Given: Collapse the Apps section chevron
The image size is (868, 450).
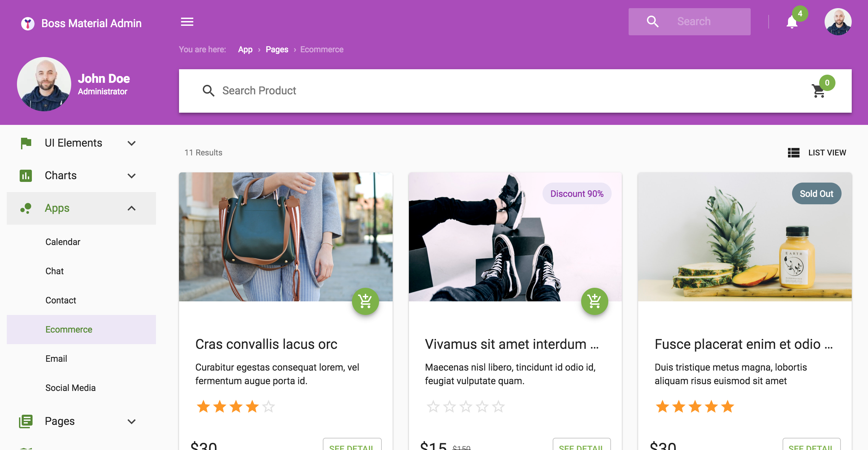Looking at the screenshot, I should tap(132, 208).
